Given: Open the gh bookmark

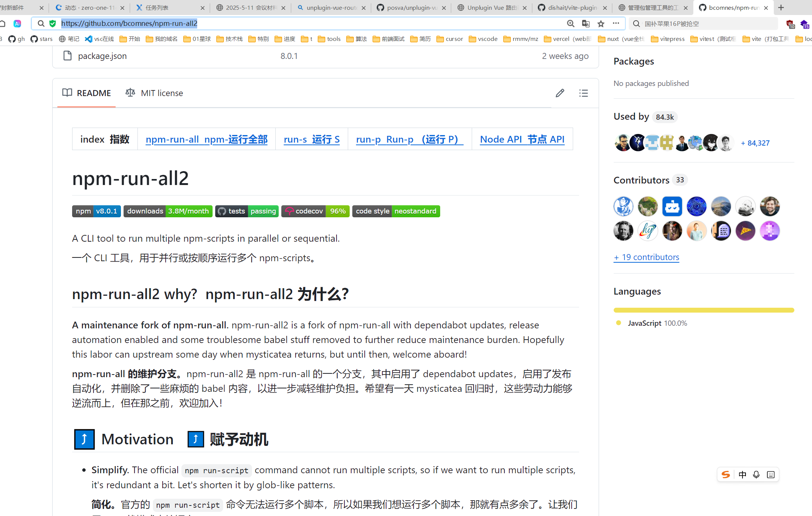Looking at the screenshot, I should tap(17, 39).
